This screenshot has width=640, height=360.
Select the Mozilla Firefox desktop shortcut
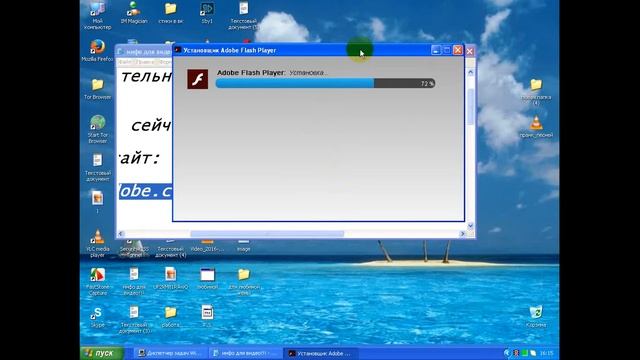(x=97, y=47)
